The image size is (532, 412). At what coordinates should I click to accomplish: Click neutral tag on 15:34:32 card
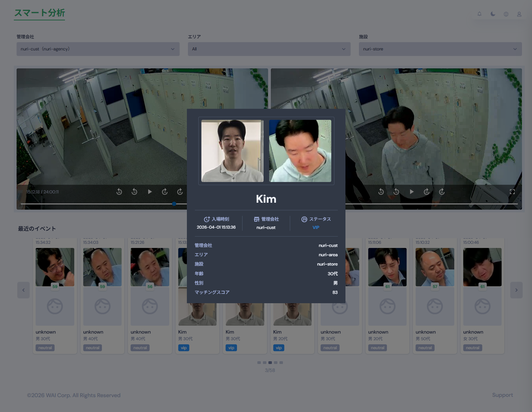coord(45,348)
